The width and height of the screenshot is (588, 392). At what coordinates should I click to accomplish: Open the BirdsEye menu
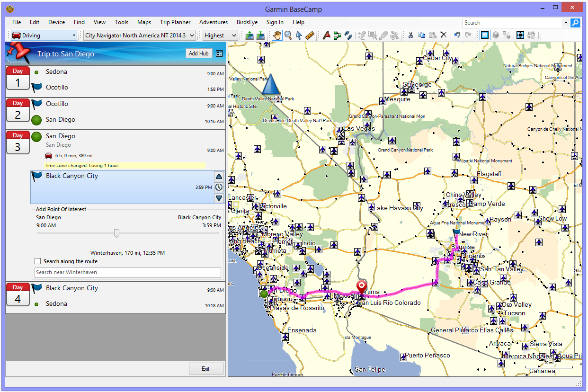click(247, 22)
